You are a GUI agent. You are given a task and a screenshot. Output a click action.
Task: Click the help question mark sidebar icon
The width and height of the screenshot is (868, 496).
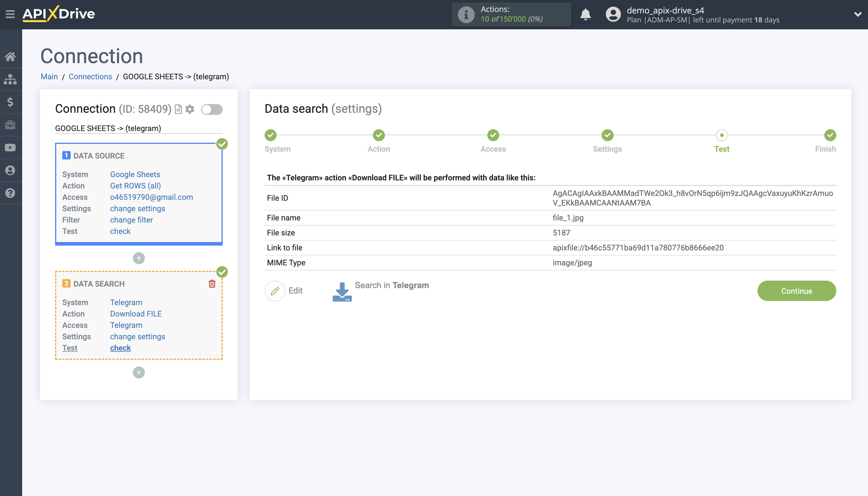point(10,193)
